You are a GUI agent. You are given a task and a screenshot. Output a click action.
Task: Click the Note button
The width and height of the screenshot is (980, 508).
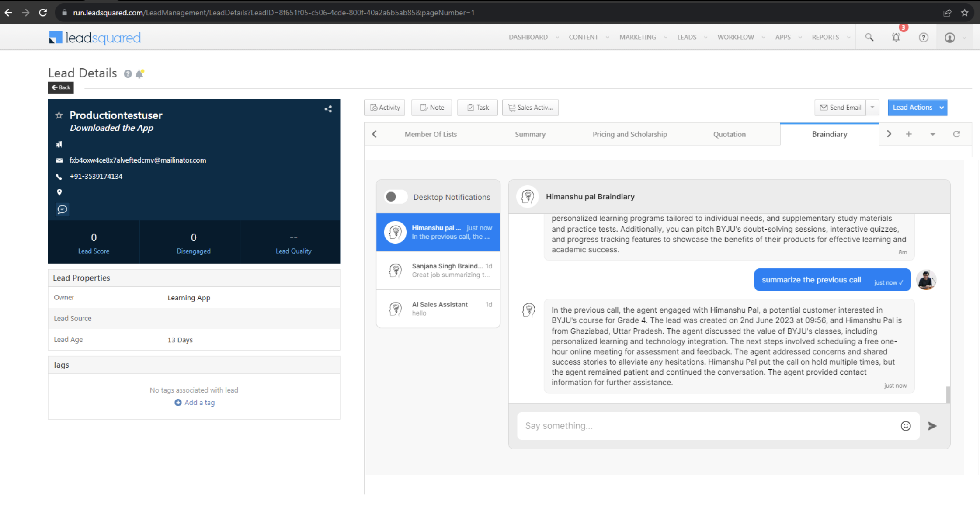(431, 108)
